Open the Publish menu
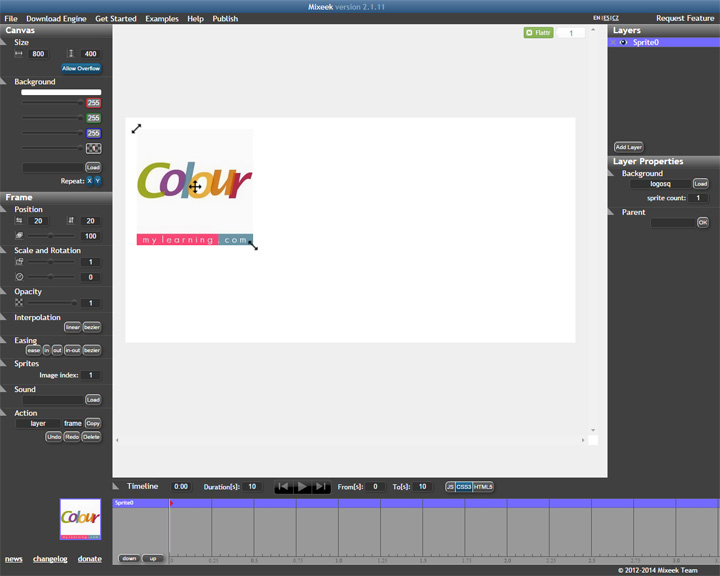The height and width of the screenshot is (576, 720). click(x=225, y=18)
